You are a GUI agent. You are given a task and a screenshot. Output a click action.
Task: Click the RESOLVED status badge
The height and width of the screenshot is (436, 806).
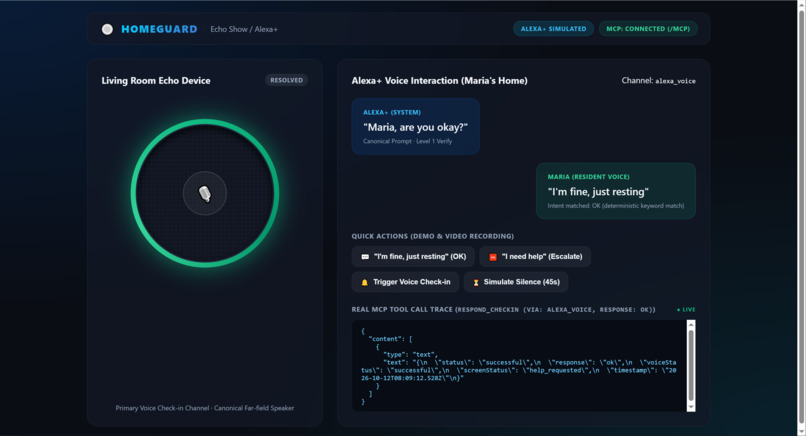click(286, 80)
